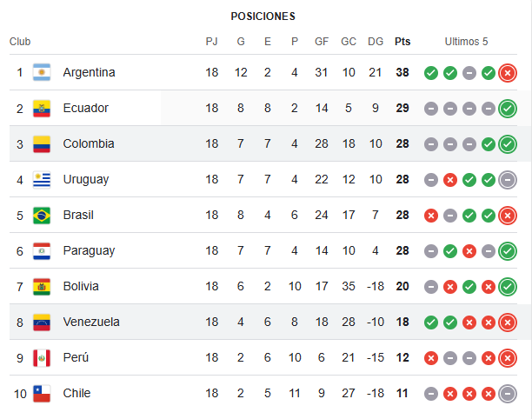
Task: Click the Chile flag icon
Action: [x=42, y=393]
